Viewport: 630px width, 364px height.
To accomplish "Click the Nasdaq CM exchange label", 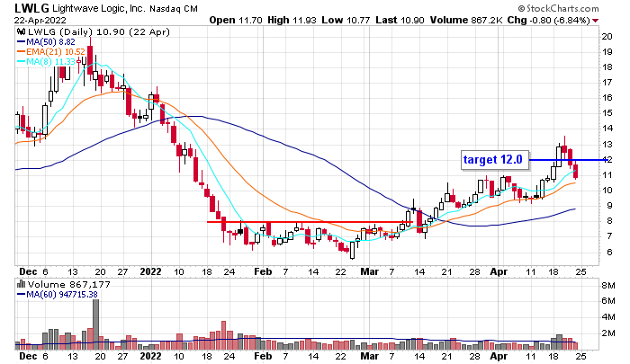I will (x=174, y=8).
